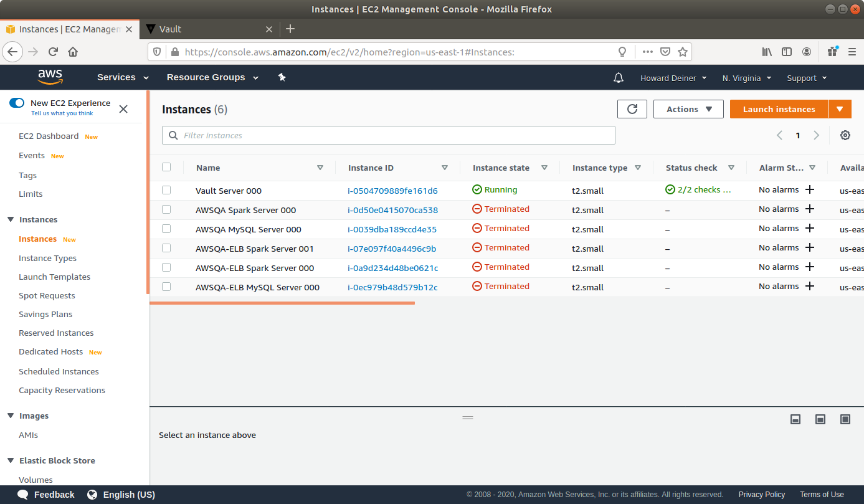
Task: Add alarm for AWSQA Spark Server 000
Action: (810, 209)
